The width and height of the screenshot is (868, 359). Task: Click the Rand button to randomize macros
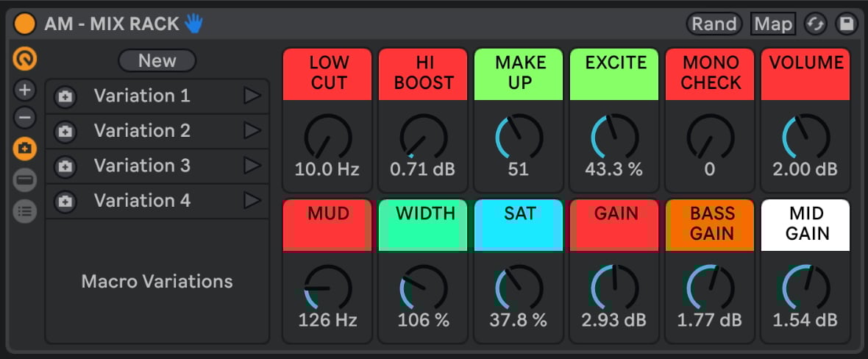[x=714, y=24]
